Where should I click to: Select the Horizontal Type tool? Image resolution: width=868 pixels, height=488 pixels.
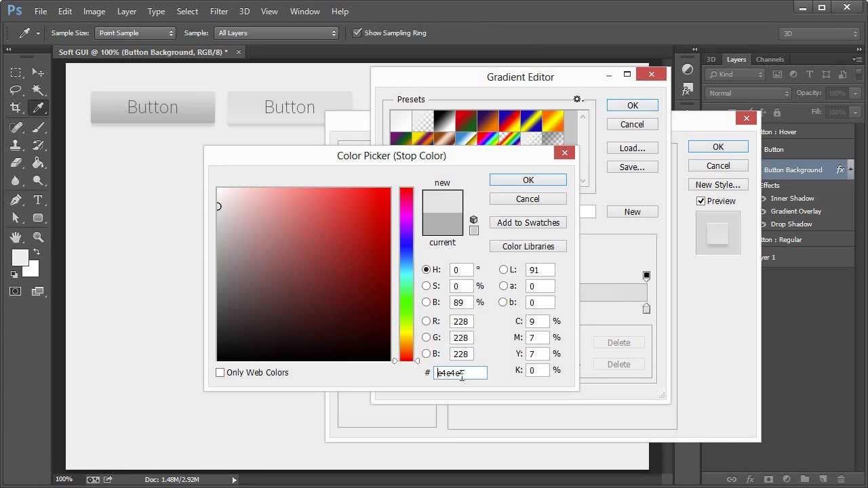click(x=38, y=200)
